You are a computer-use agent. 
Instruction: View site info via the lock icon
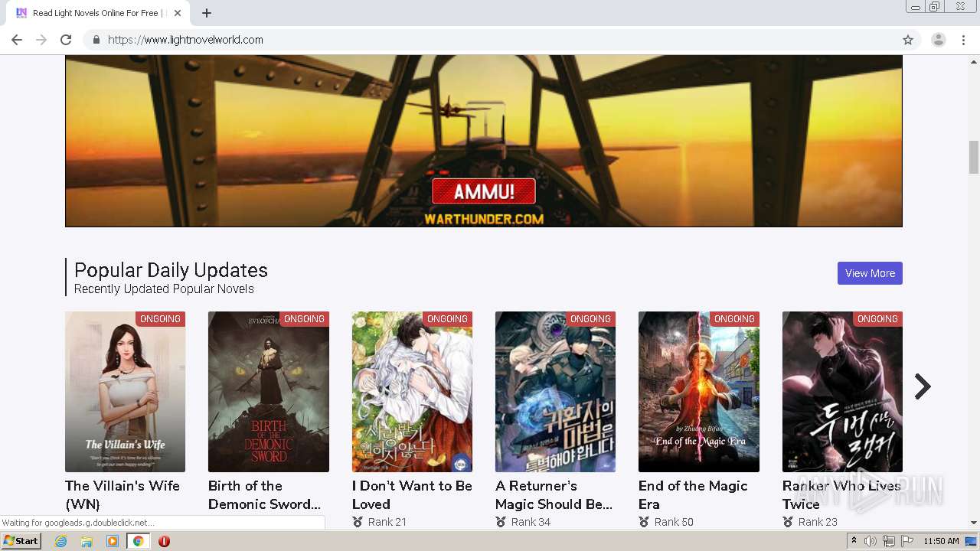pyautogui.click(x=96, y=40)
